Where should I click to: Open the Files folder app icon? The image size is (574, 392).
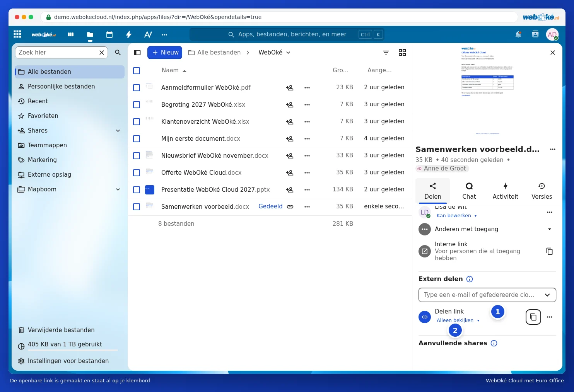coord(90,34)
